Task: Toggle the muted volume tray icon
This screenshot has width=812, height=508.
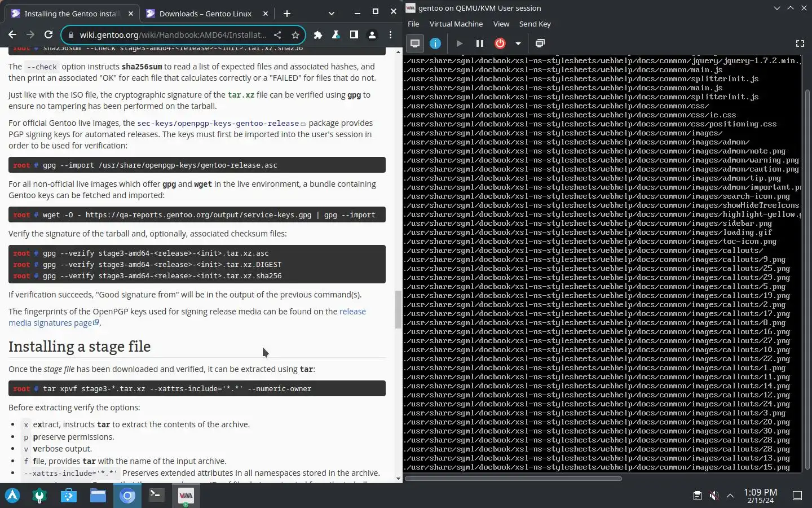Action: [714, 496]
